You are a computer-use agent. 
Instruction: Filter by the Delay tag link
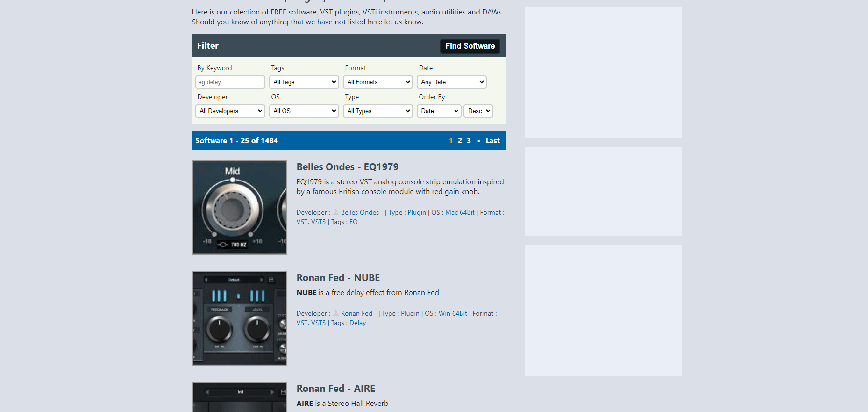point(357,323)
